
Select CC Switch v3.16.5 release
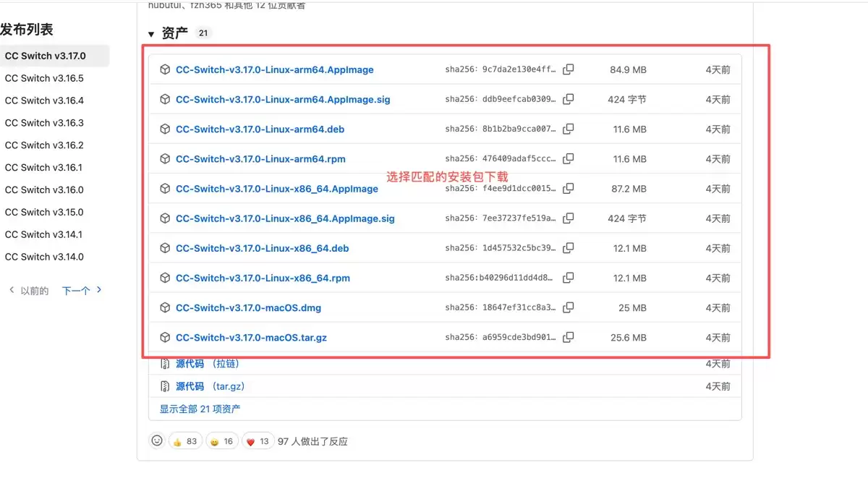point(44,78)
